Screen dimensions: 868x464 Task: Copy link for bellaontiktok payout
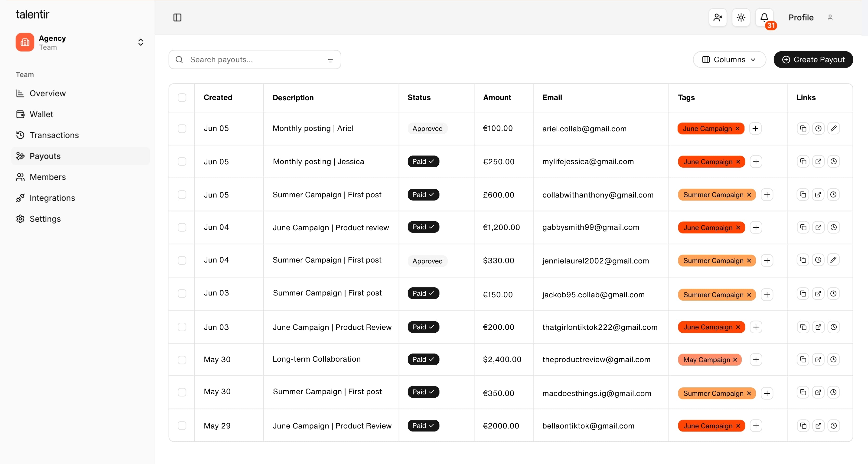(x=803, y=426)
